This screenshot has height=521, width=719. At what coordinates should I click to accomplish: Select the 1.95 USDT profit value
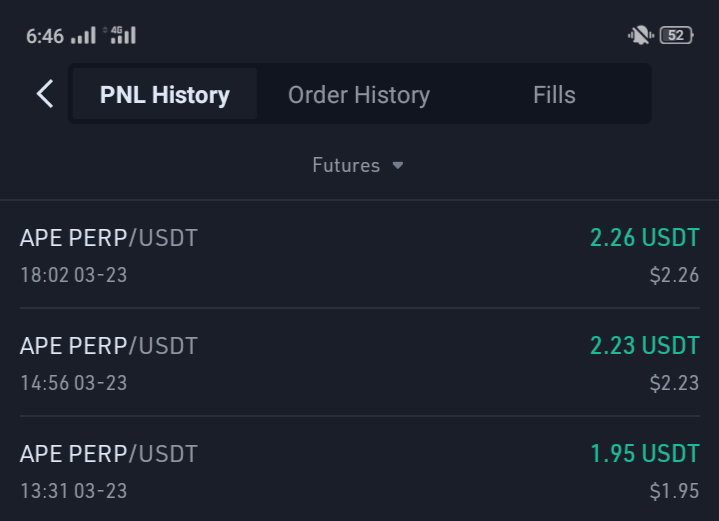click(x=645, y=453)
